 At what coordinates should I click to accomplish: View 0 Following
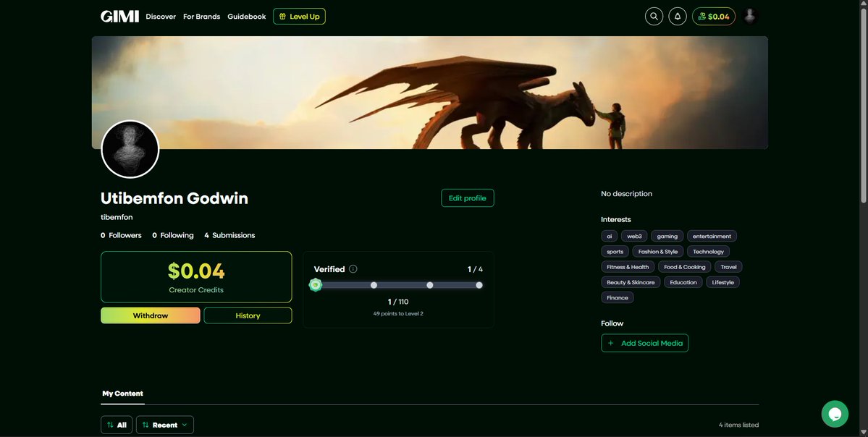[x=173, y=235]
